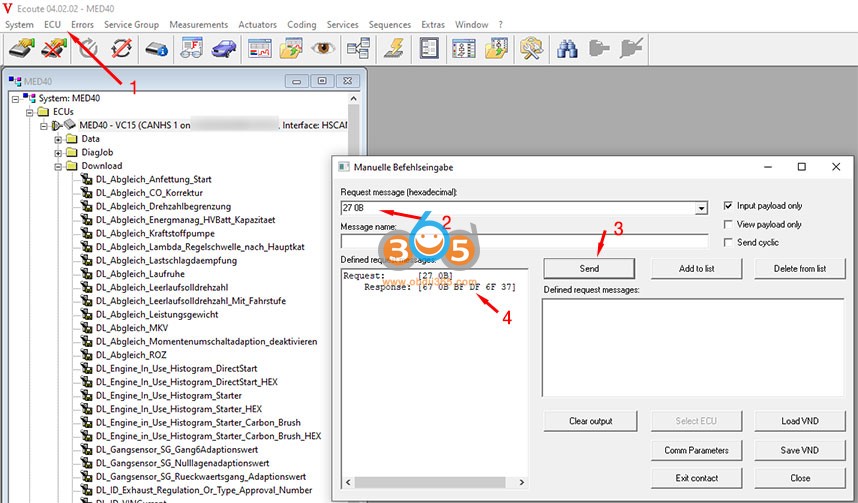Click the lightning bolt toolbar icon
Viewport: 858px width, 503px height.
[394, 48]
